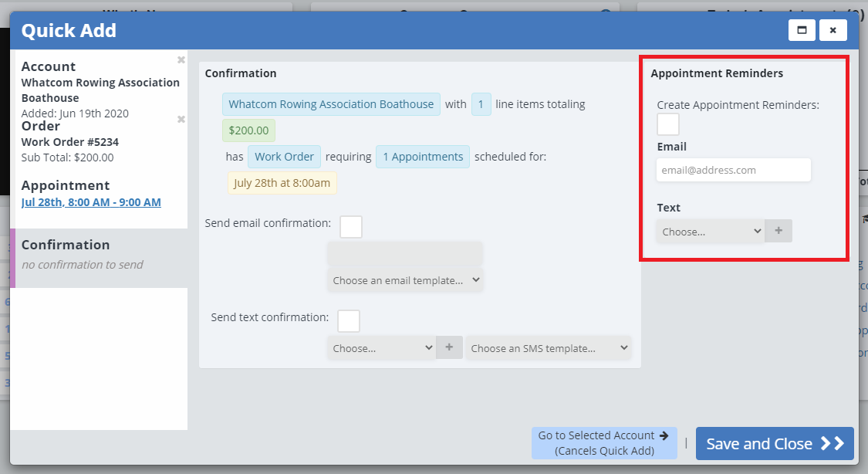Click the Save and Close button

point(774,444)
